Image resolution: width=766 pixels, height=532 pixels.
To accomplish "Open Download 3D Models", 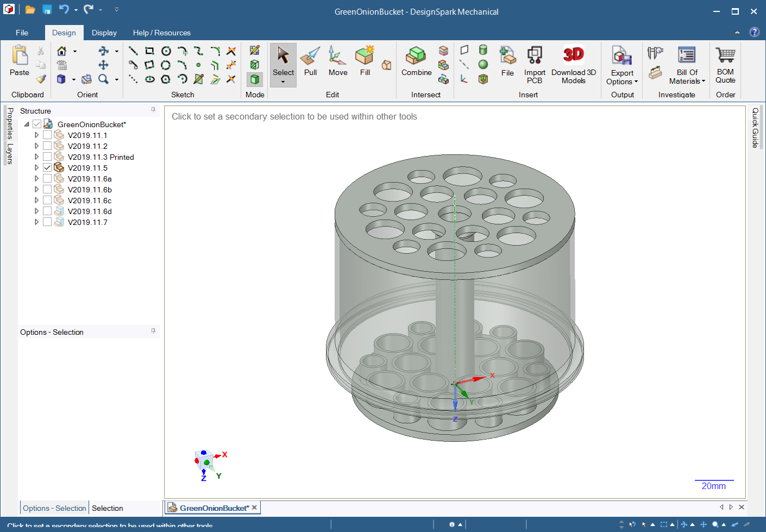I will pyautogui.click(x=574, y=64).
